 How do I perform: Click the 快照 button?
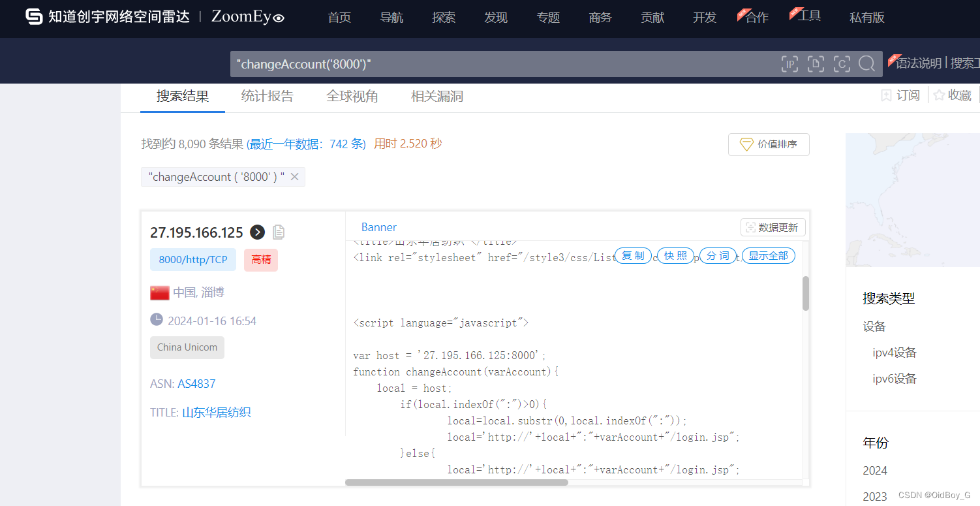point(675,256)
